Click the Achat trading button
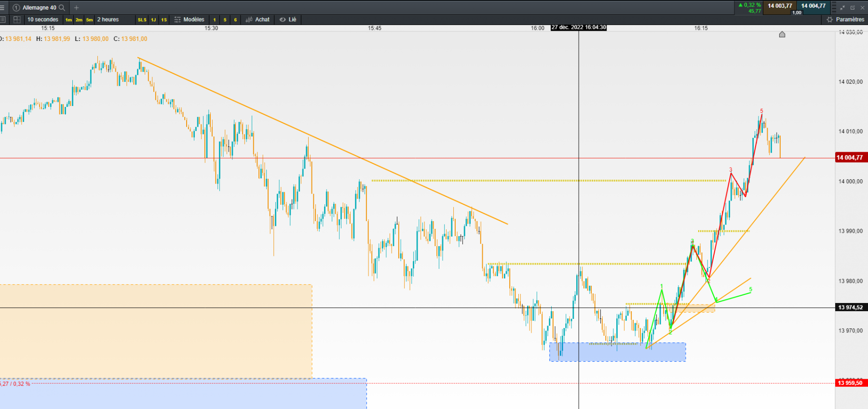The width and height of the screenshot is (868, 409). pos(258,20)
